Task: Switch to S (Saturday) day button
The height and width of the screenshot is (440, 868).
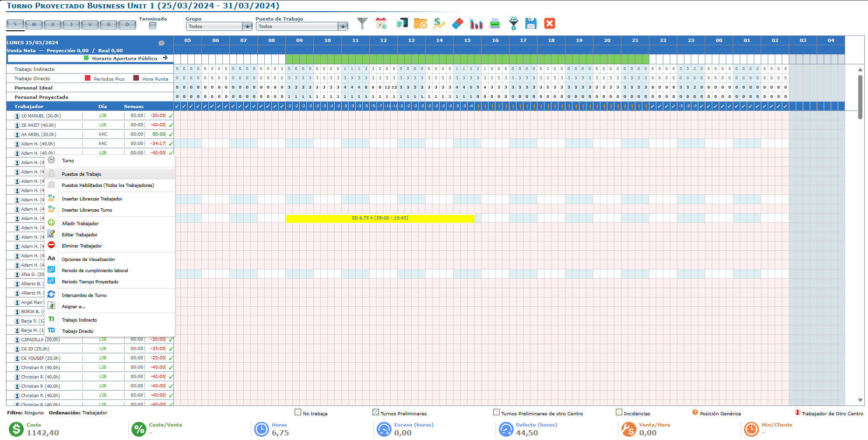Action: click(109, 25)
